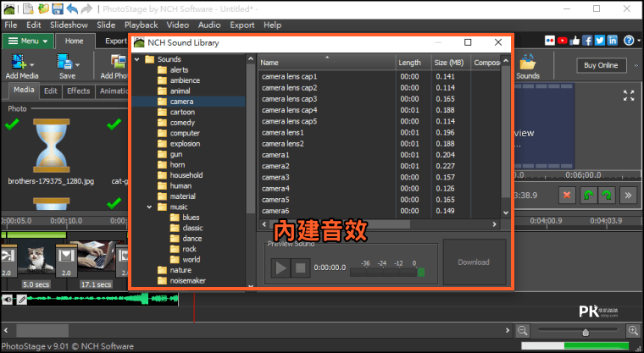Open Save dropdown arrow
Image resolution: width=644 pixels, height=353 pixels.
tap(77, 65)
